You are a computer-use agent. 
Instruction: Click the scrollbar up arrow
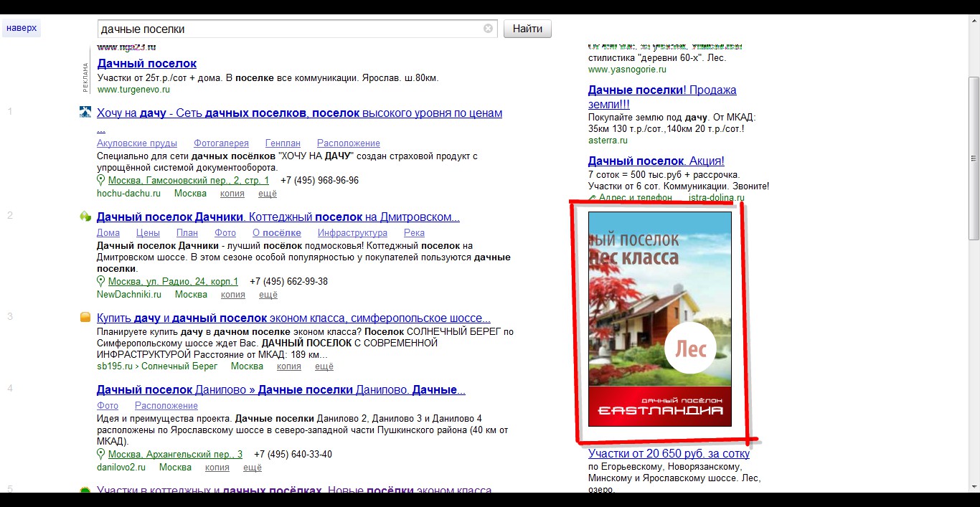pos(974,20)
